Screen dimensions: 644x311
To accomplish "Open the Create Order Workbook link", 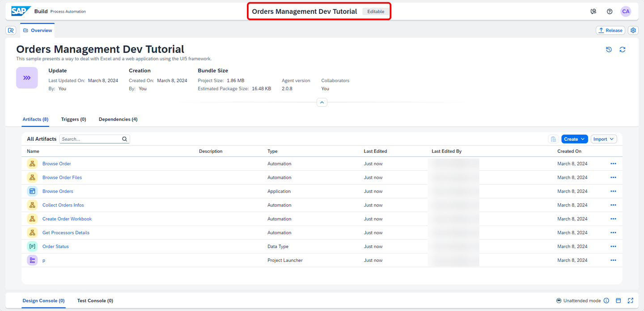I will [67, 219].
